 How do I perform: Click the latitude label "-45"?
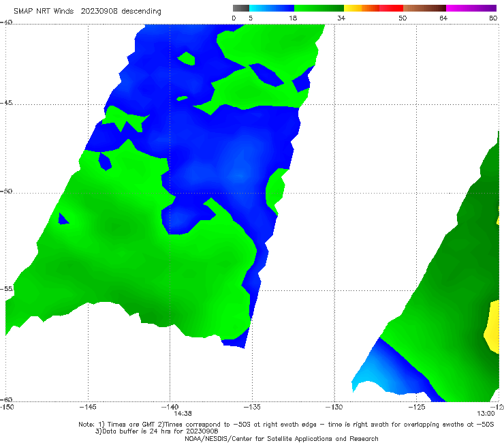point(6,103)
